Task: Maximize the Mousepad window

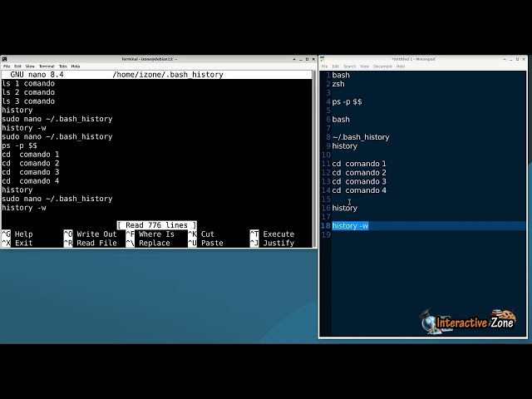Action: [517, 59]
